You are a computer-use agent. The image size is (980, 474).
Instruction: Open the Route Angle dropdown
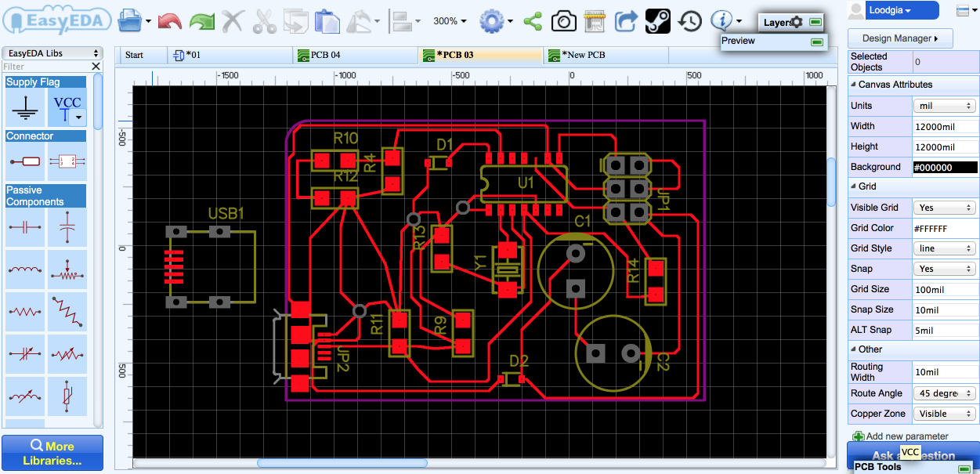click(x=945, y=393)
